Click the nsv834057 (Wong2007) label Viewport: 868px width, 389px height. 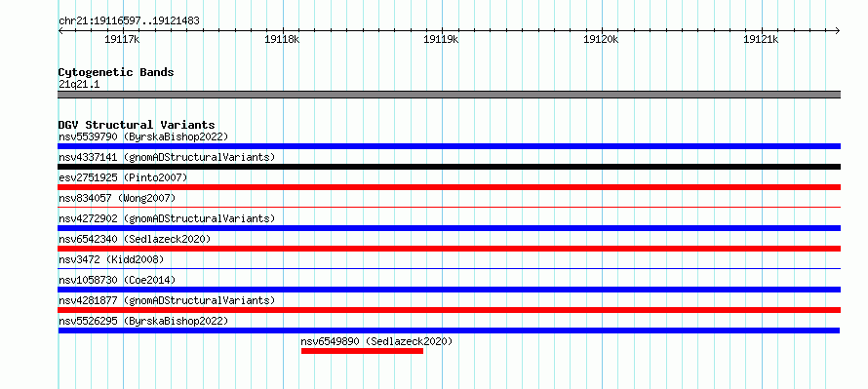coord(117,198)
